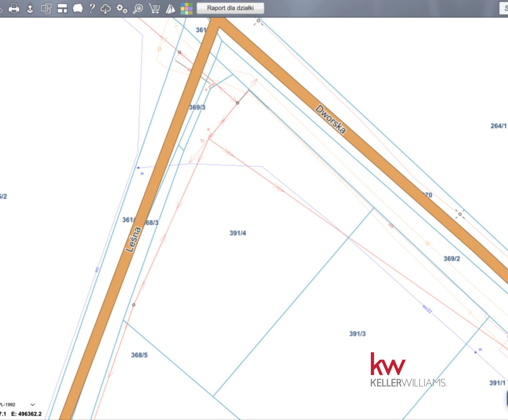This screenshot has width=508, height=420.
Task: Click the Raport dla działki button
Action: (230, 8)
